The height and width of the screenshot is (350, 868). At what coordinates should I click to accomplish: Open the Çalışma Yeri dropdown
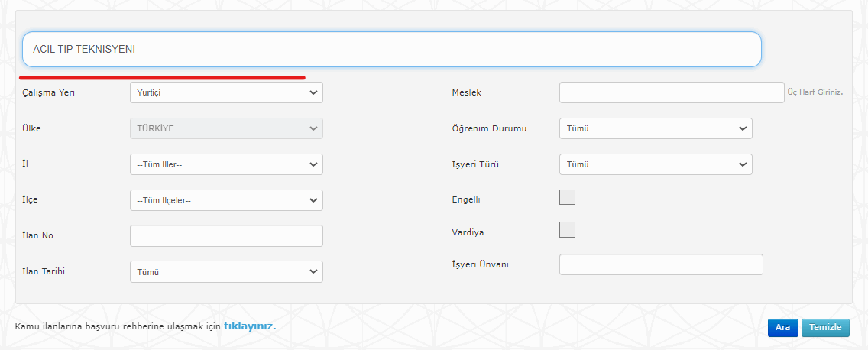226,92
